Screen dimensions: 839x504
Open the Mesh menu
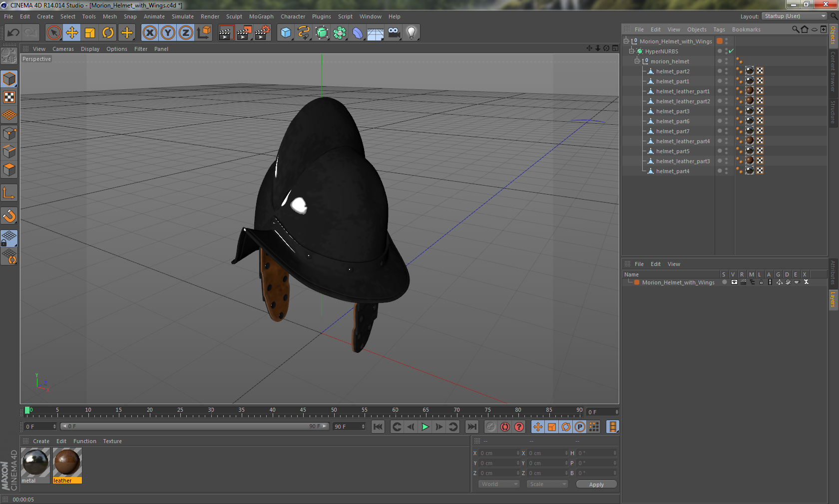point(110,16)
